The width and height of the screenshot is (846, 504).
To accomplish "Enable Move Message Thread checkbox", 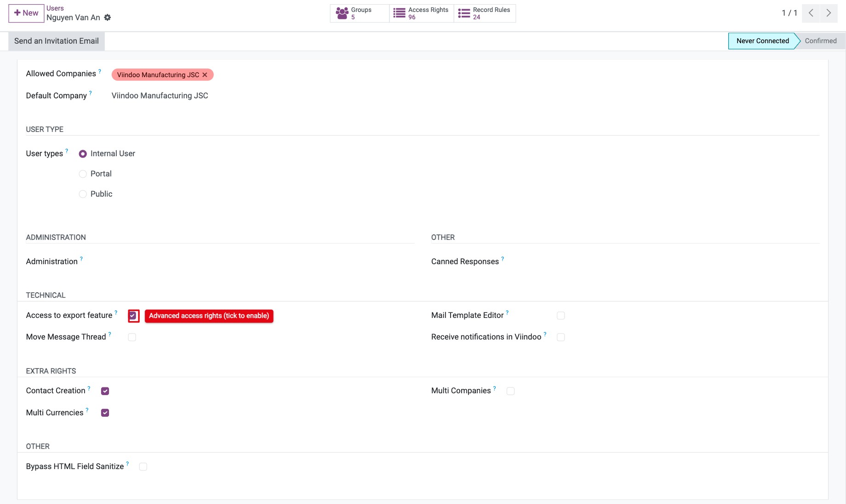I will click(132, 337).
